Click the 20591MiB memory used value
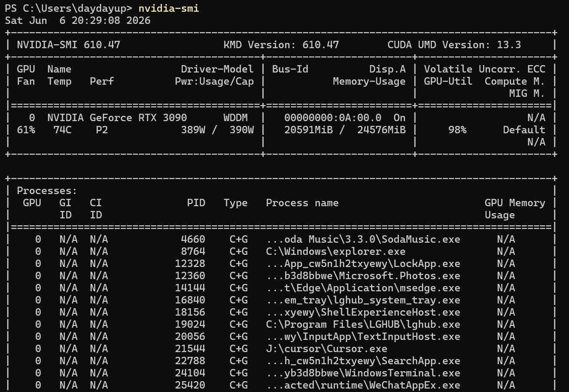The height and width of the screenshot is (392, 569). [x=309, y=130]
